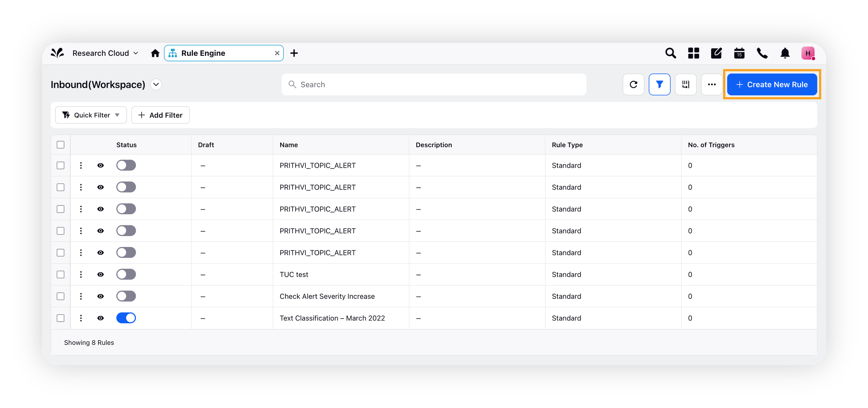
Task: View first PRITHVI_TOPIC_ALERT rule via eye icon
Action: click(x=101, y=165)
